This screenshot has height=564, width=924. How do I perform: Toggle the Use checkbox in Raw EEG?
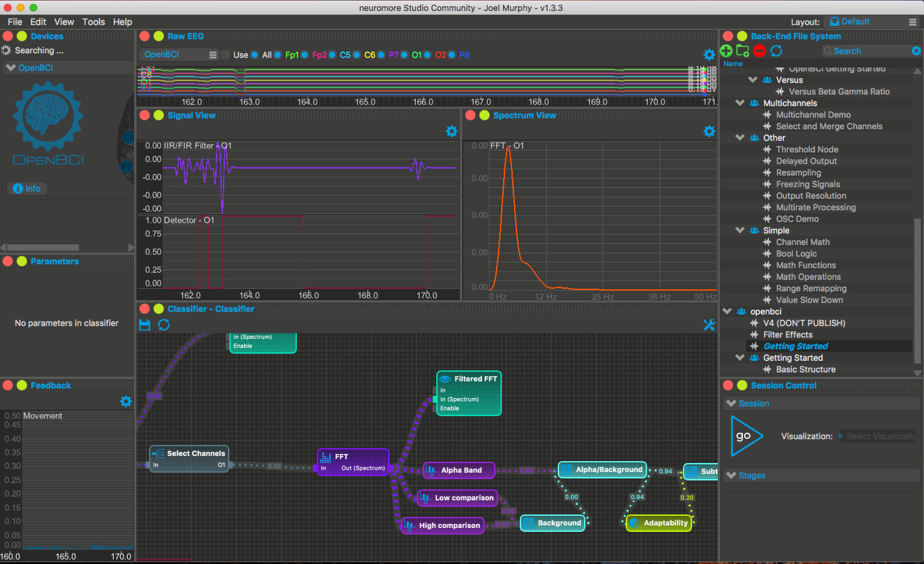click(x=226, y=55)
